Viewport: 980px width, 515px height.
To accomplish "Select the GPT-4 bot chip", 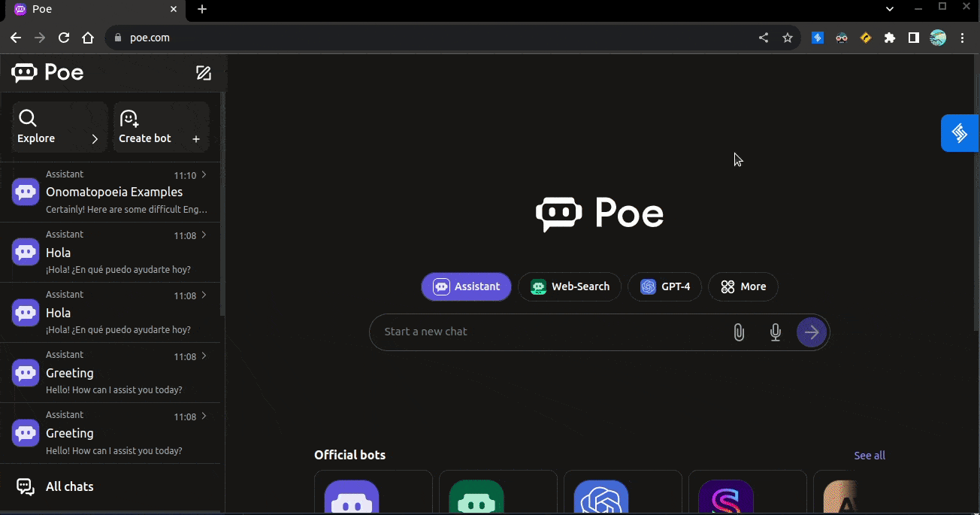I will pyautogui.click(x=665, y=286).
